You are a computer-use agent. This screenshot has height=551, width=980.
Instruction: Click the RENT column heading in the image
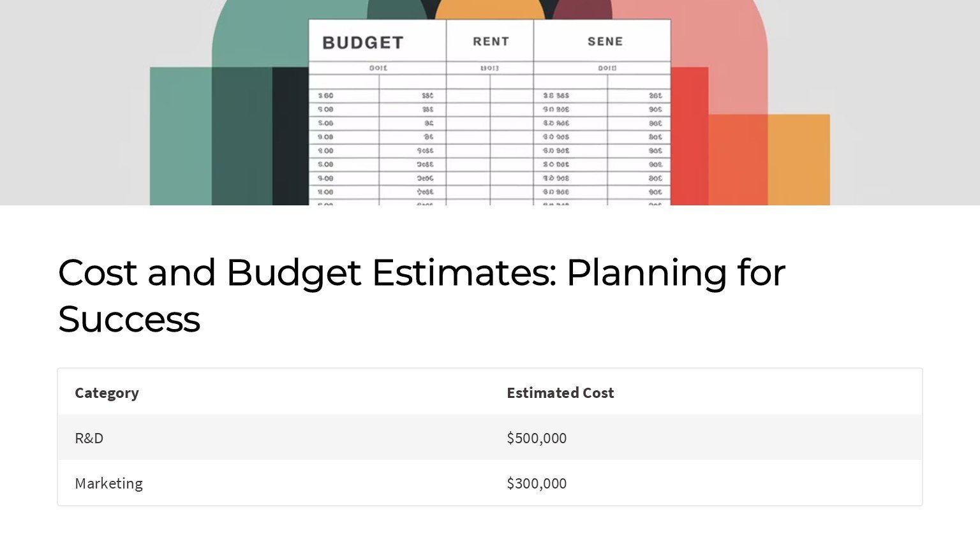[491, 41]
